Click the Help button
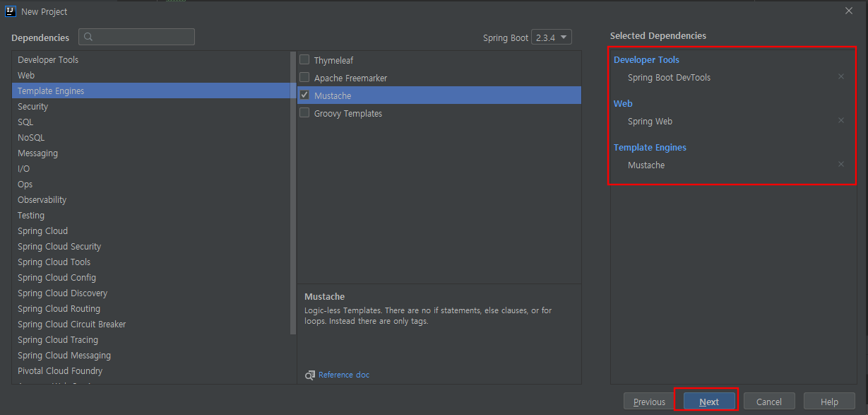The image size is (868, 415). coord(829,402)
